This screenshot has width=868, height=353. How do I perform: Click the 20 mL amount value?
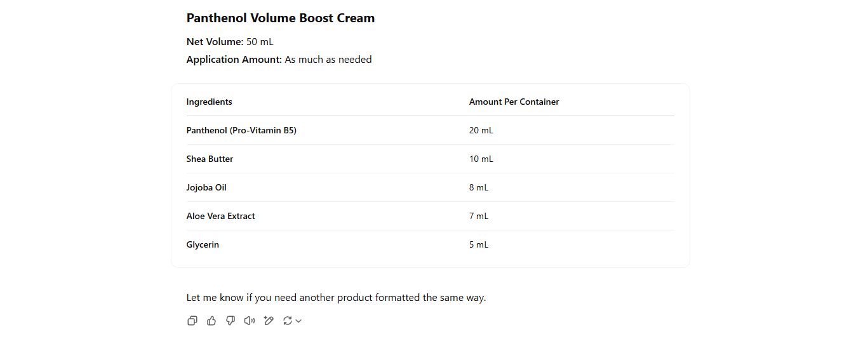481,131
